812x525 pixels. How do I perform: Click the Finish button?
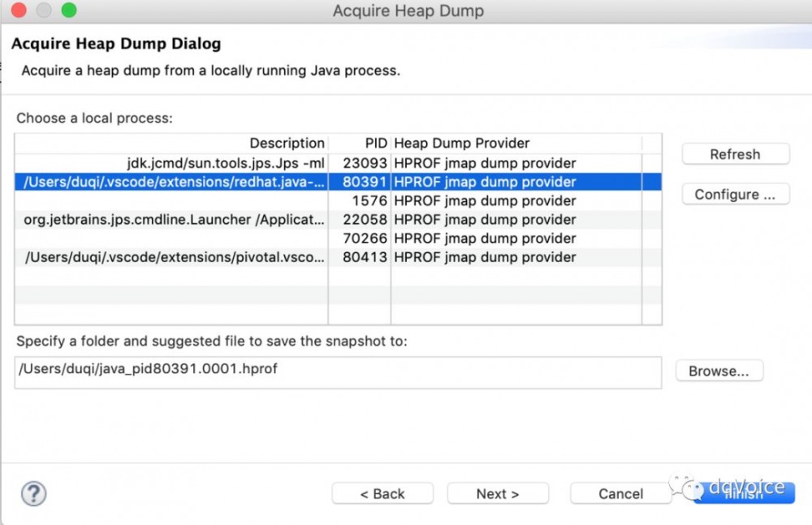[x=744, y=493]
